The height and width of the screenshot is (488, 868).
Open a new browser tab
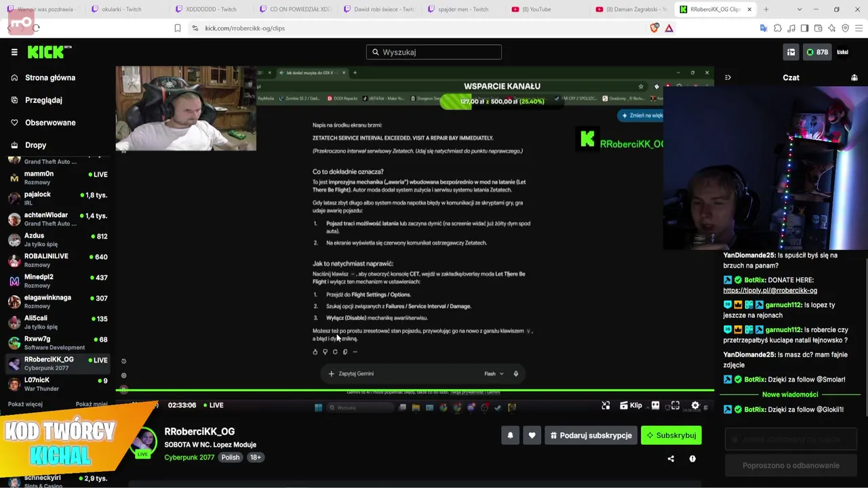point(766,9)
